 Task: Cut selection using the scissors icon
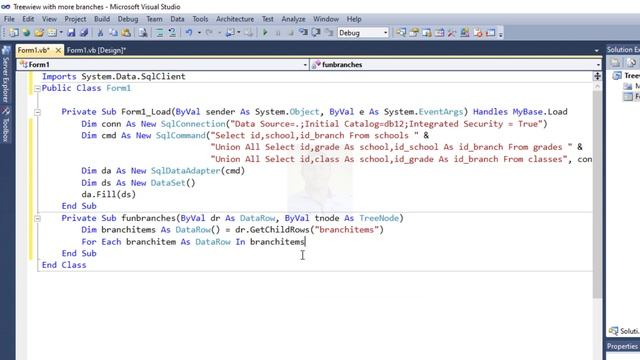pos(100,33)
